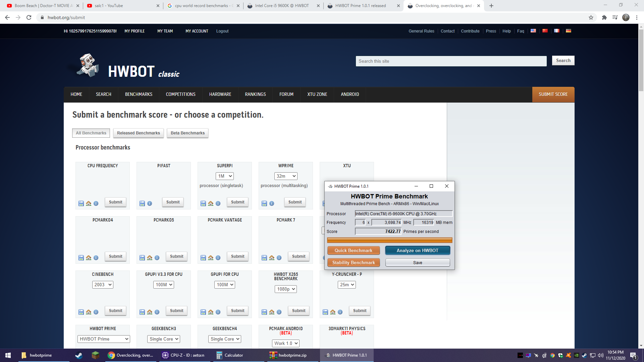Click the volume speaker icon in system tray

(x=600, y=355)
